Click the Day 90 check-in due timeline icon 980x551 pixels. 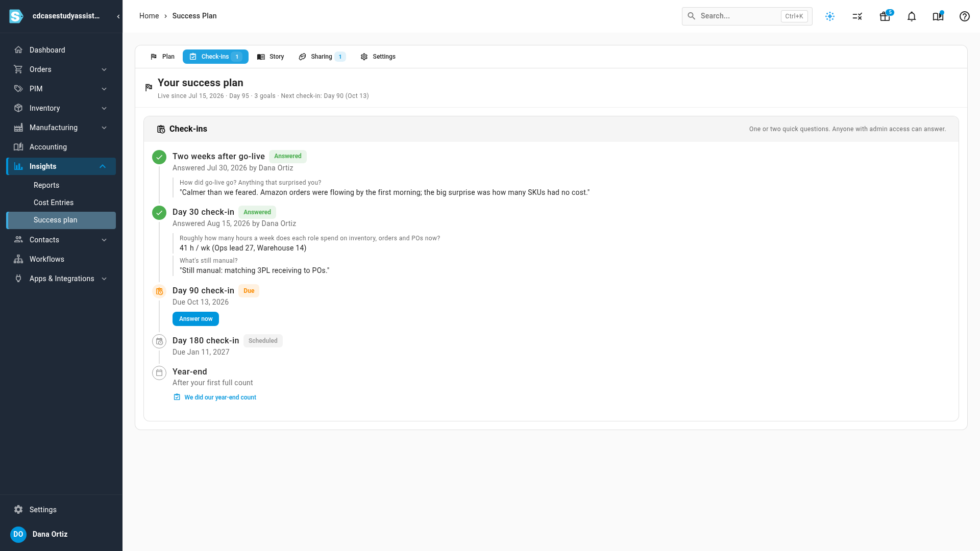[159, 291]
